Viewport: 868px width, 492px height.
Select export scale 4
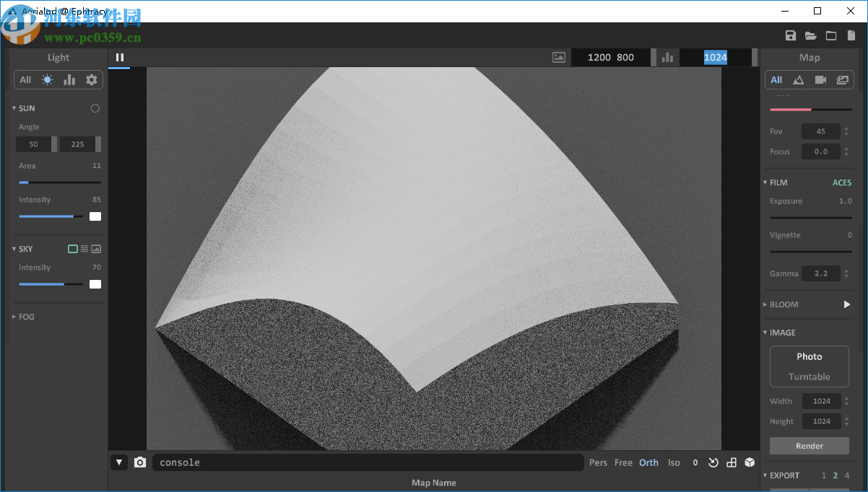(847, 475)
